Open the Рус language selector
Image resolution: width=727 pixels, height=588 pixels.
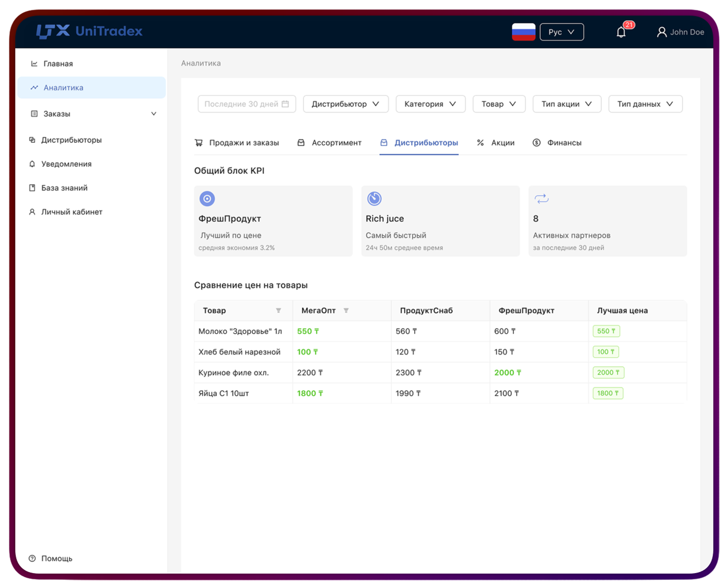[561, 32]
